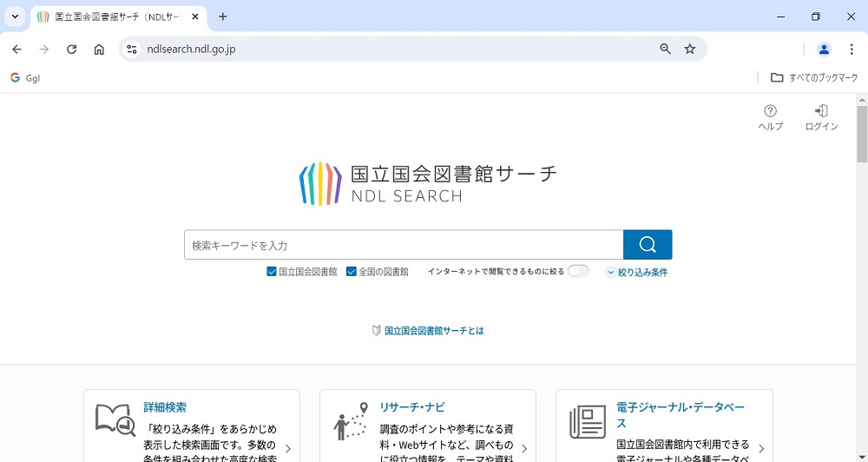The height and width of the screenshot is (462, 868).
Task: Click the shield icon beside 国立国会図書館サーチとは
Action: point(377,331)
